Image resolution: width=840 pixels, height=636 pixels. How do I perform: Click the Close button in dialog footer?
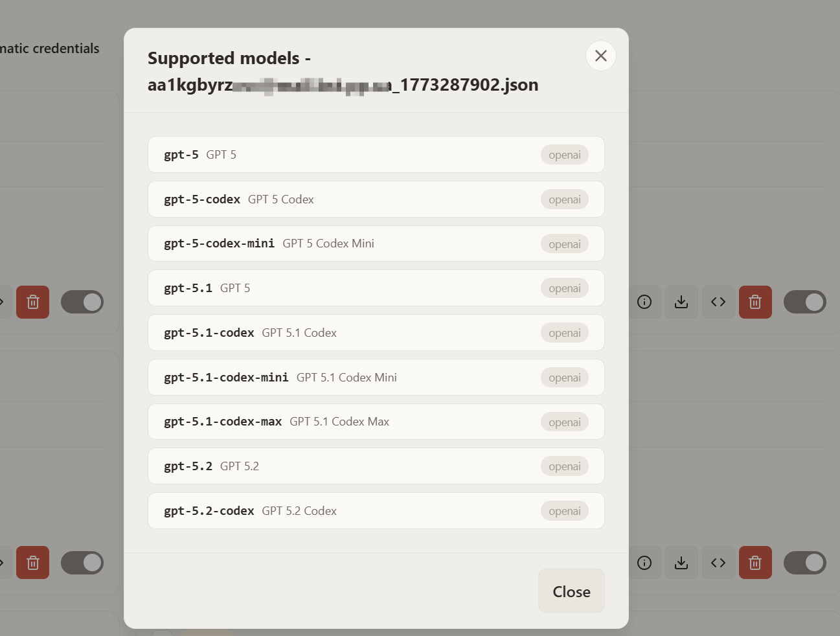571,591
